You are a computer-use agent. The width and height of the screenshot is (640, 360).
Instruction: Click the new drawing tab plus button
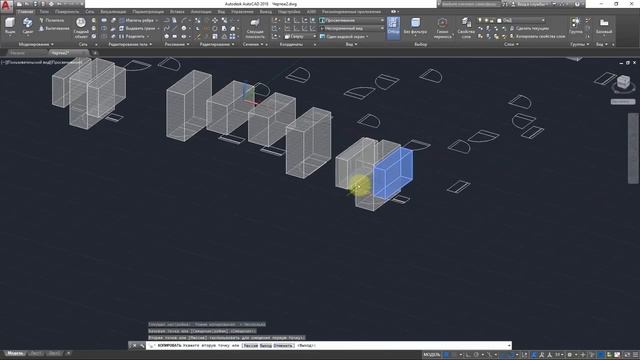[x=95, y=53]
